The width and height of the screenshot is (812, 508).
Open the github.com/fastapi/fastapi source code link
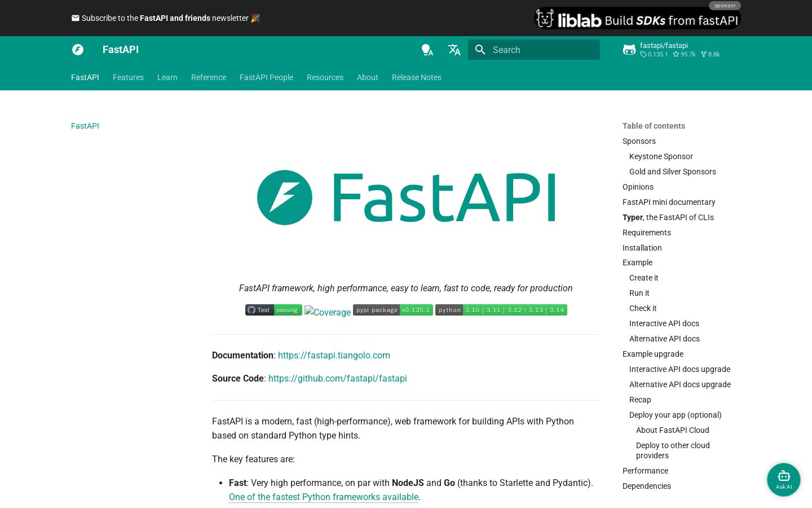point(338,378)
